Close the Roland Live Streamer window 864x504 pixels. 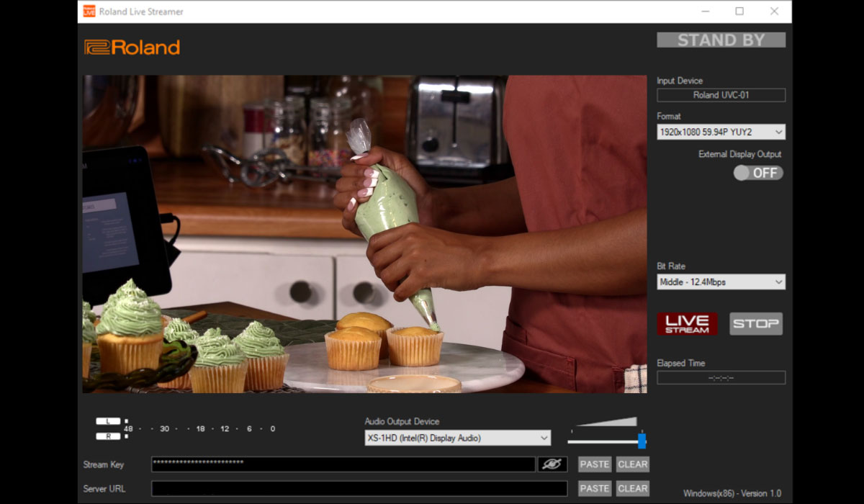point(774,12)
